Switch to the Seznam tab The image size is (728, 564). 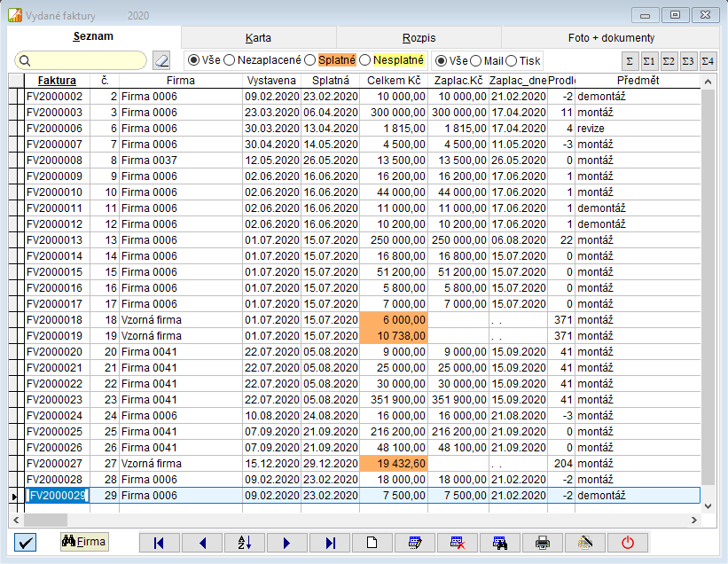pyautogui.click(x=94, y=36)
